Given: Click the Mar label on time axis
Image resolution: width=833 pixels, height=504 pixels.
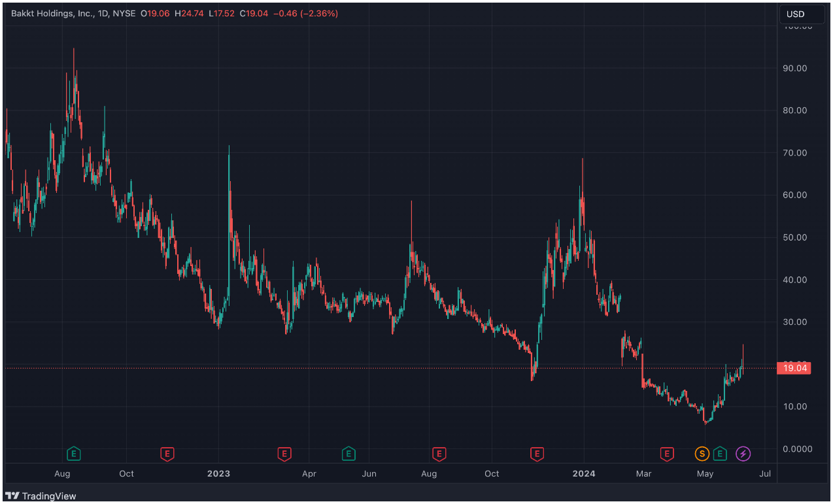Looking at the screenshot, I should pos(644,473).
